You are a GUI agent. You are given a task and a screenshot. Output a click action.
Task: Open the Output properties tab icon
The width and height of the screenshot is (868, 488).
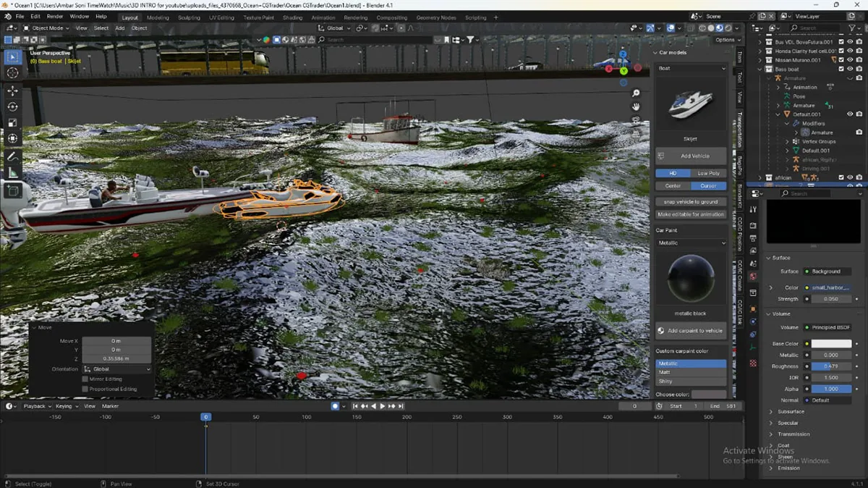(753, 239)
